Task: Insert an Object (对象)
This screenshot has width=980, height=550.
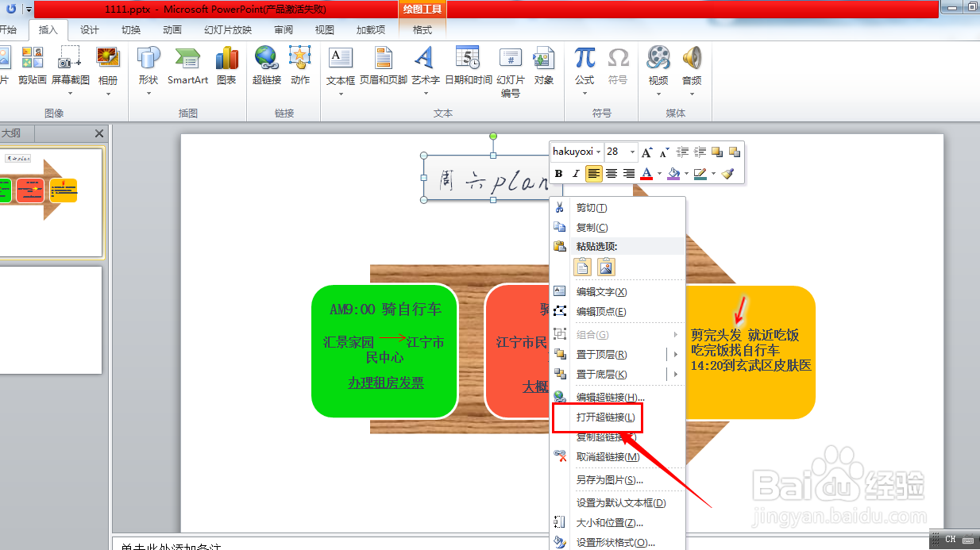Action: tap(544, 65)
